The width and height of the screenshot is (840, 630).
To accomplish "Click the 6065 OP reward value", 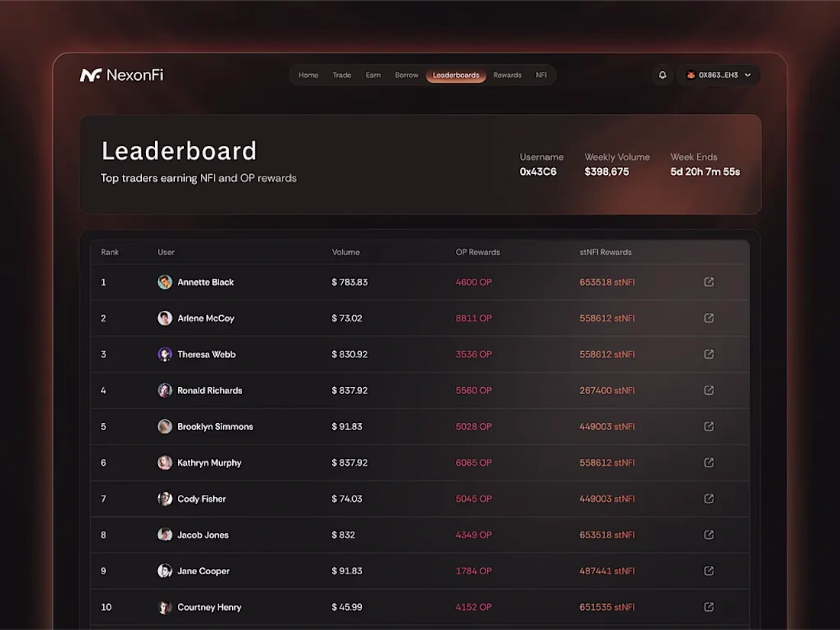I will (x=473, y=463).
